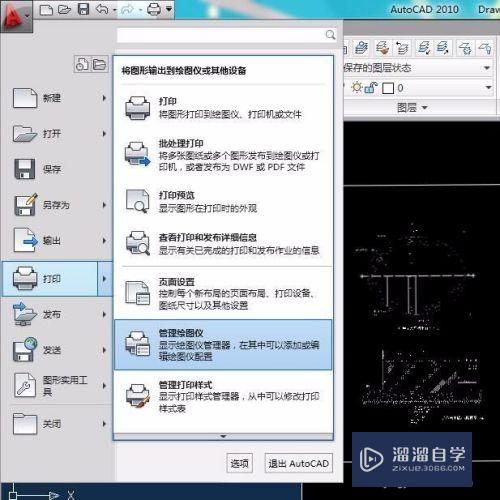Select 输出 (Export) in the application menu
500x500 pixels.
[x=57, y=241]
